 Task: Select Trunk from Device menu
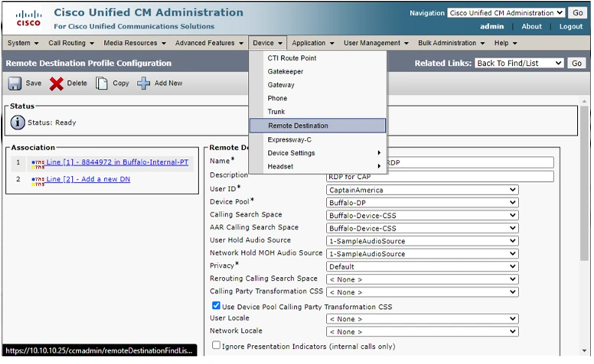[318, 112]
